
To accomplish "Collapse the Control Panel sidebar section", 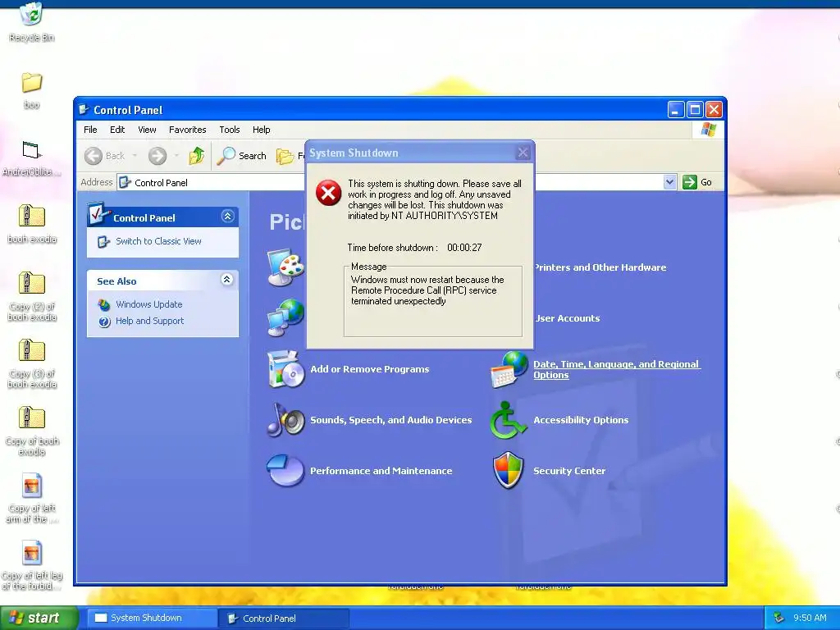I will 228,216.
